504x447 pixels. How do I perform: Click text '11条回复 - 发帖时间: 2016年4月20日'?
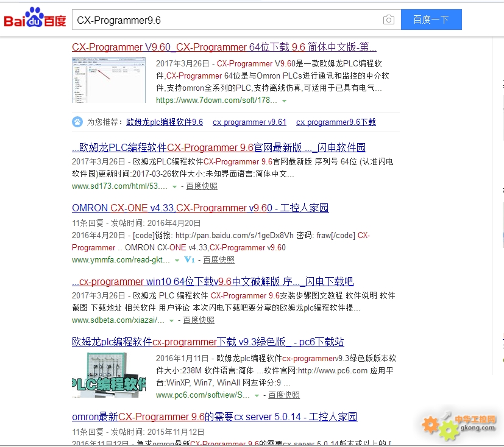pyautogui.click(x=137, y=223)
